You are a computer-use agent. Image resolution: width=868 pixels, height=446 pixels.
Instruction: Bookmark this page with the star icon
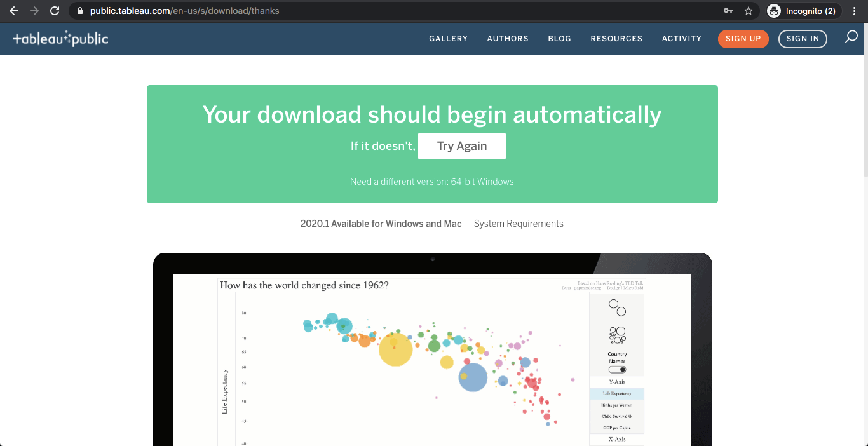point(749,11)
